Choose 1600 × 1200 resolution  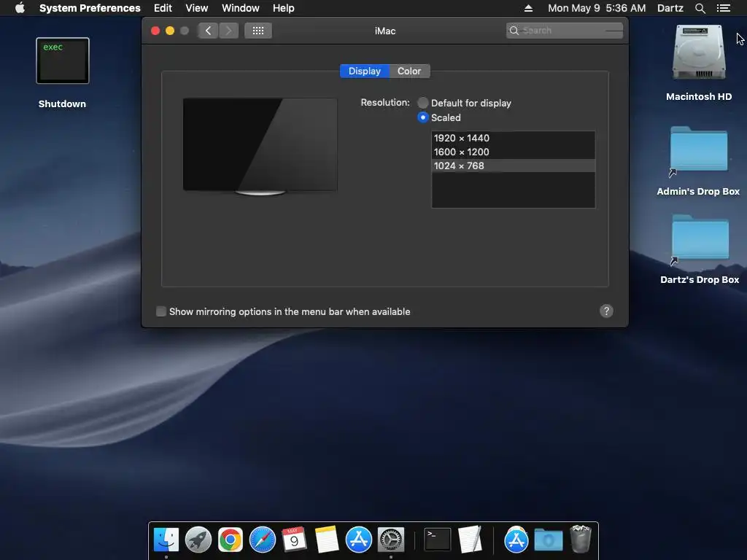point(513,152)
